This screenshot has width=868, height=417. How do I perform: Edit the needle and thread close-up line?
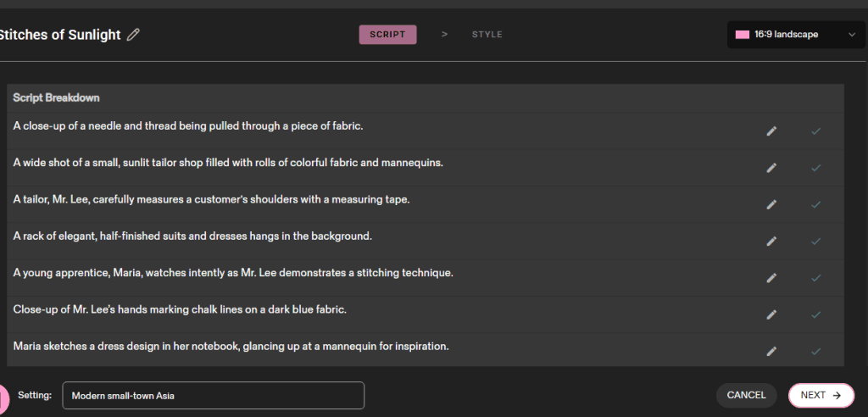click(x=771, y=131)
